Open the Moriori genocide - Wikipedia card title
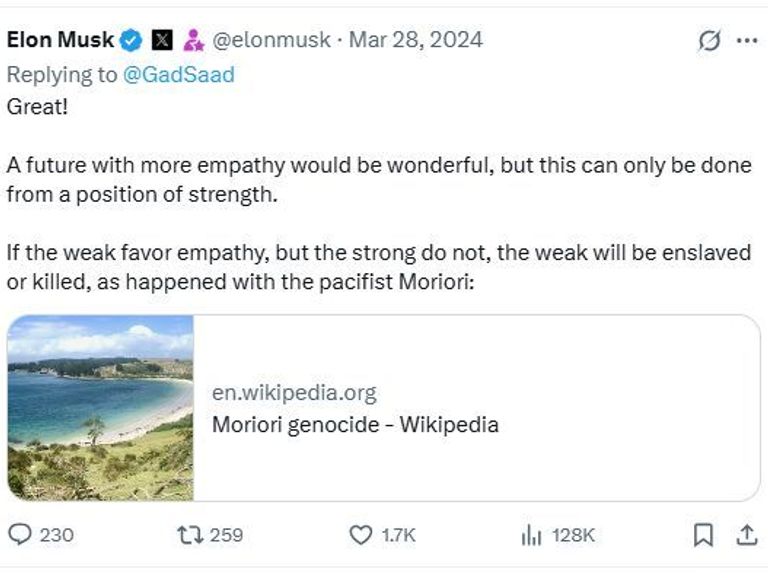 pyautogui.click(x=355, y=424)
